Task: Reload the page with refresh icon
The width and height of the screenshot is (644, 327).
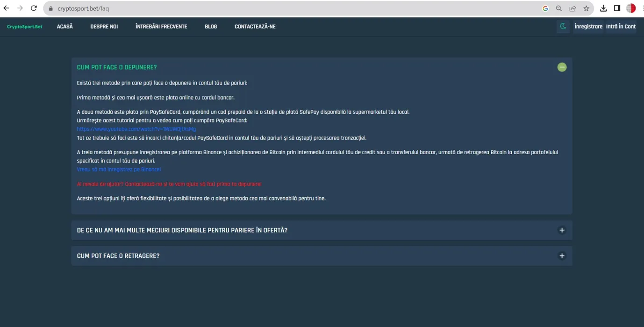Action: 34,8
